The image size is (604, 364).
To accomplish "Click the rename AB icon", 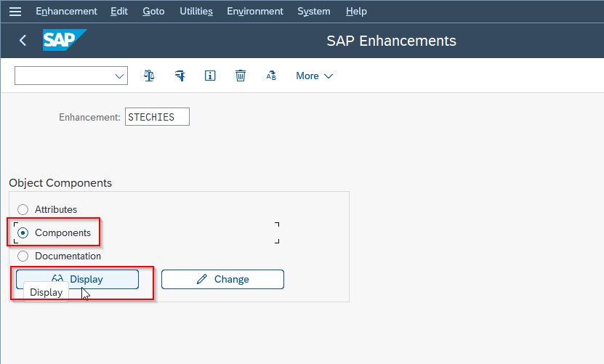I will pos(271,76).
